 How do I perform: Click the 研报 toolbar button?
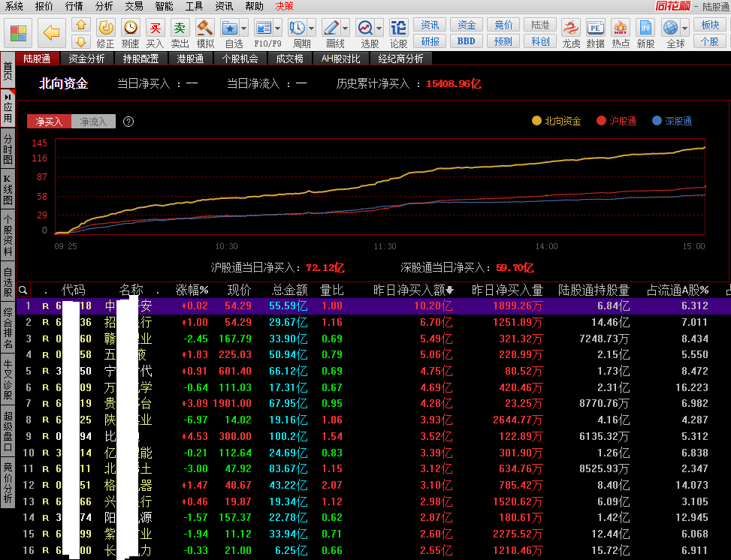coord(430,41)
